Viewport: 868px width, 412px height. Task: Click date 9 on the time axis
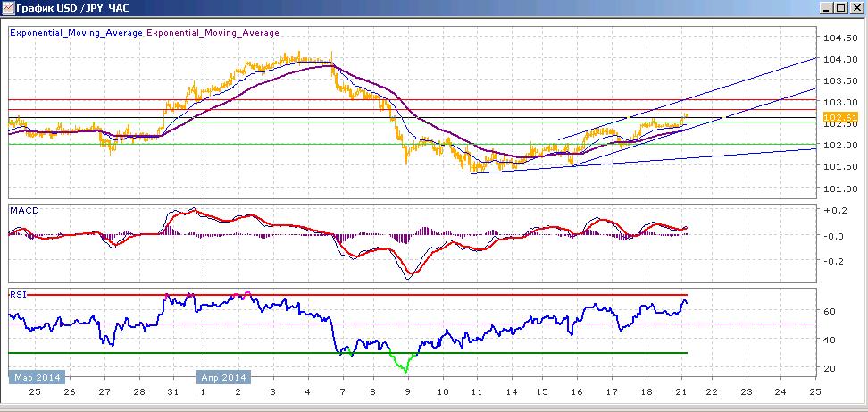[x=408, y=392]
